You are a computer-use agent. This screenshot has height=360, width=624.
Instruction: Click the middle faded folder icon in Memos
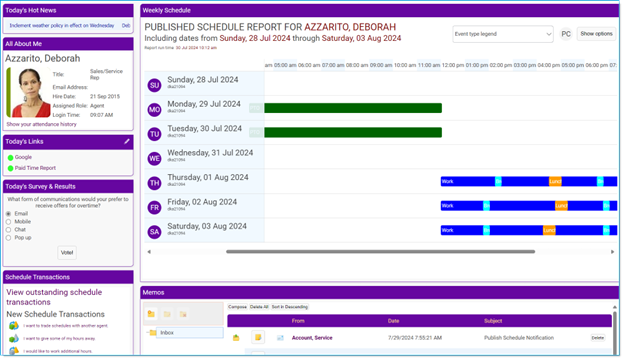(x=167, y=314)
